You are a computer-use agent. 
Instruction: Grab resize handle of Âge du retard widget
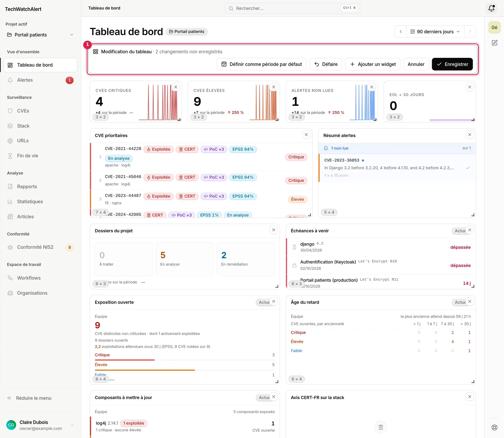[x=473, y=382]
